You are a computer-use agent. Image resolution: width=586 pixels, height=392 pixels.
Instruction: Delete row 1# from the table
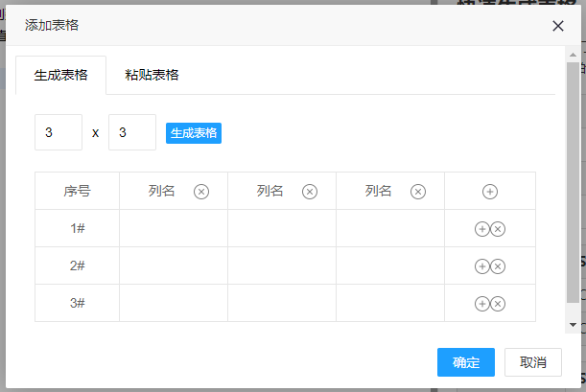498,229
